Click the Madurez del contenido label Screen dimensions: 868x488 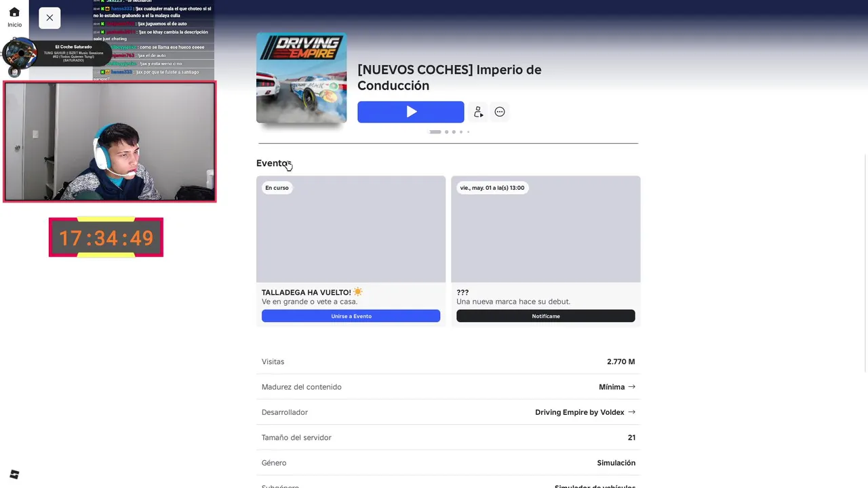click(302, 387)
